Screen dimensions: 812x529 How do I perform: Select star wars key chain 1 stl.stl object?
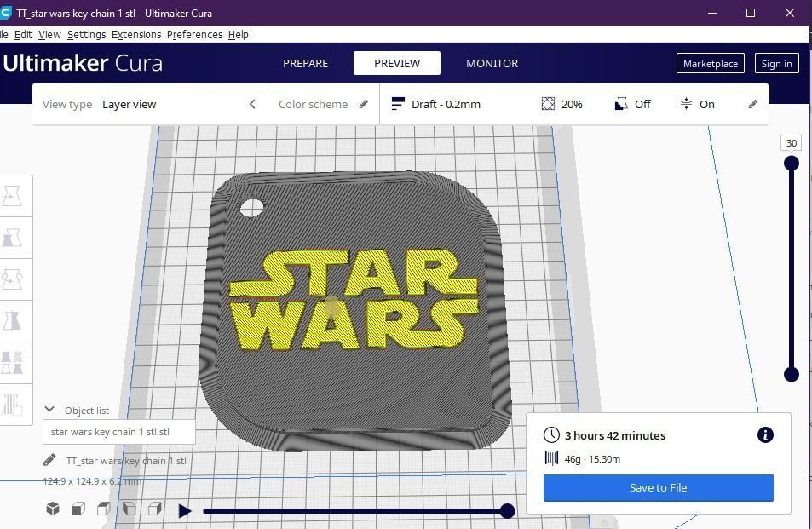point(118,432)
